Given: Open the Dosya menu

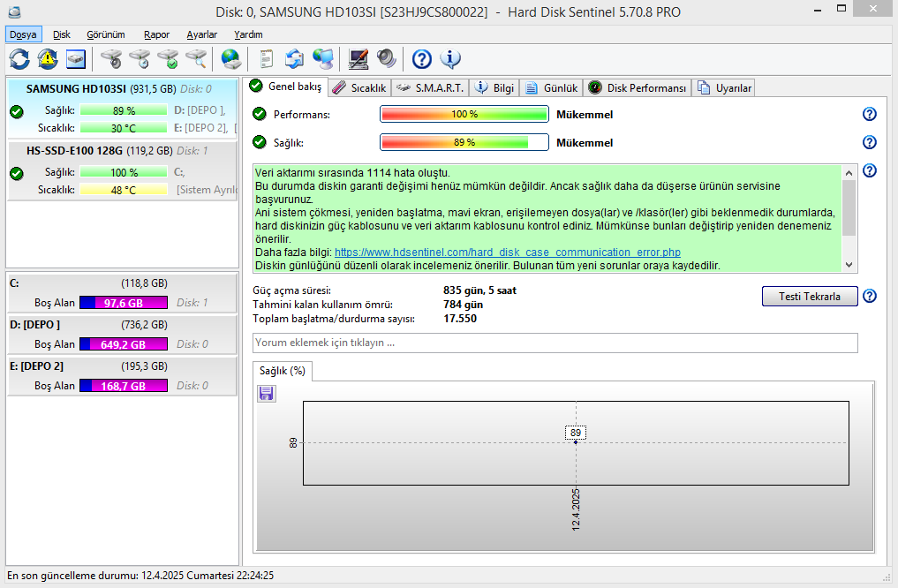Looking at the screenshot, I should click(24, 34).
